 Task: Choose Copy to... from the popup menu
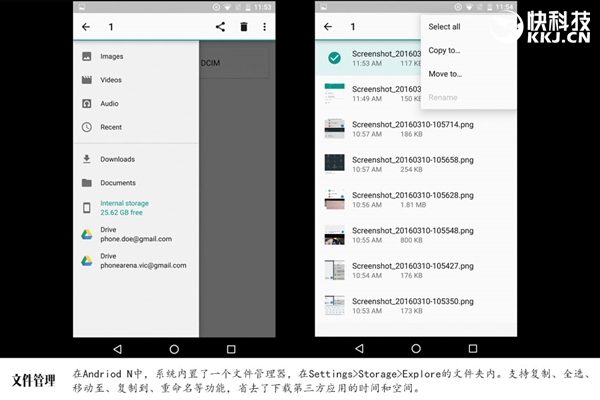click(444, 50)
